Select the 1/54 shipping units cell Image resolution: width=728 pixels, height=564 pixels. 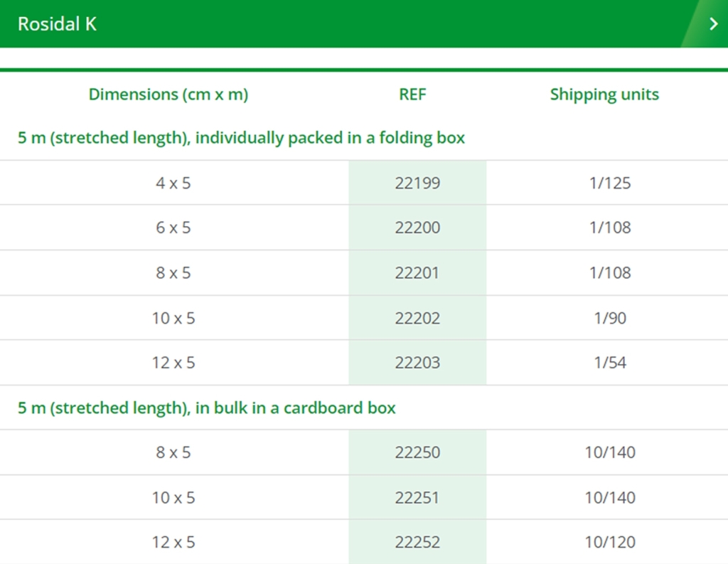click(607, 363)
